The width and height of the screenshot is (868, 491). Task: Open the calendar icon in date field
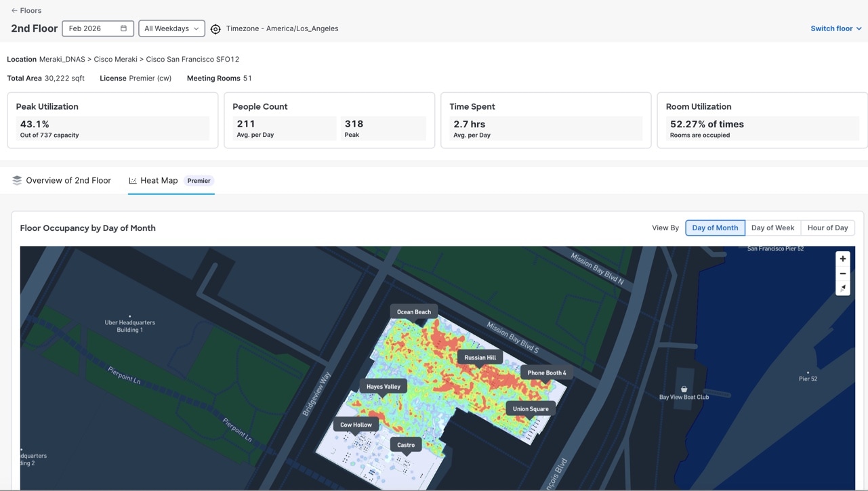click(x=123, y=28)
